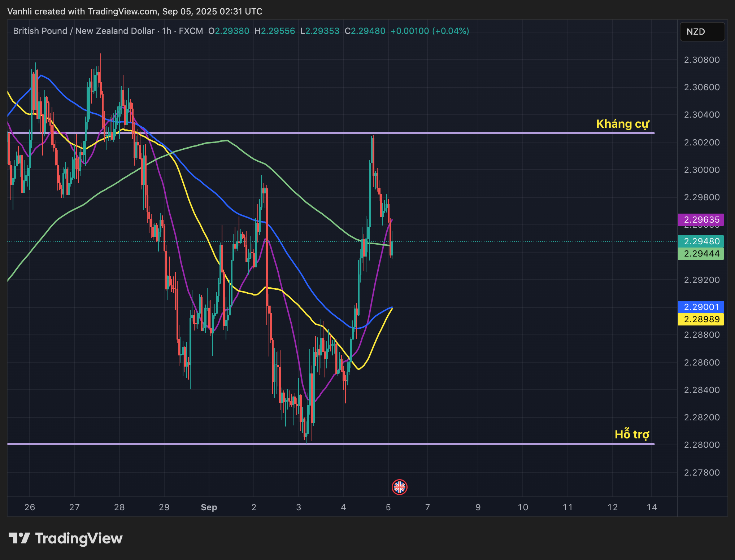This screenshot has width=735, height=560.
Task: Click the high value H2.29556
Action: [275, 31]
